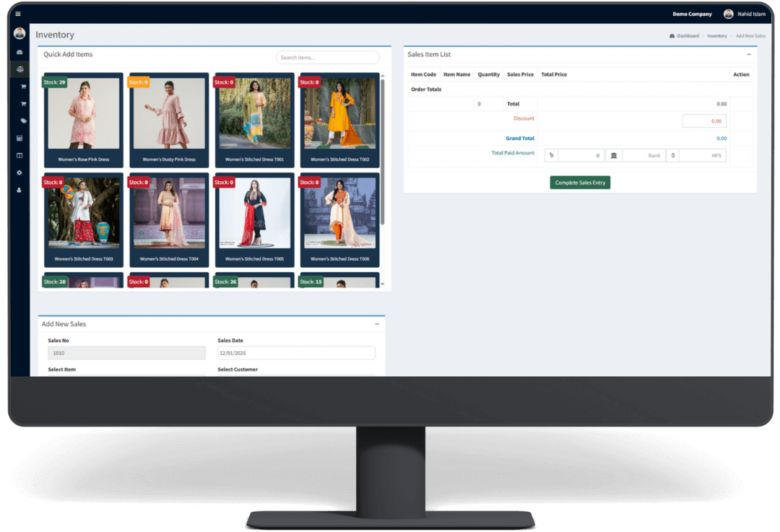
Task: Click the Search items field
Action: tap(327, 58)
